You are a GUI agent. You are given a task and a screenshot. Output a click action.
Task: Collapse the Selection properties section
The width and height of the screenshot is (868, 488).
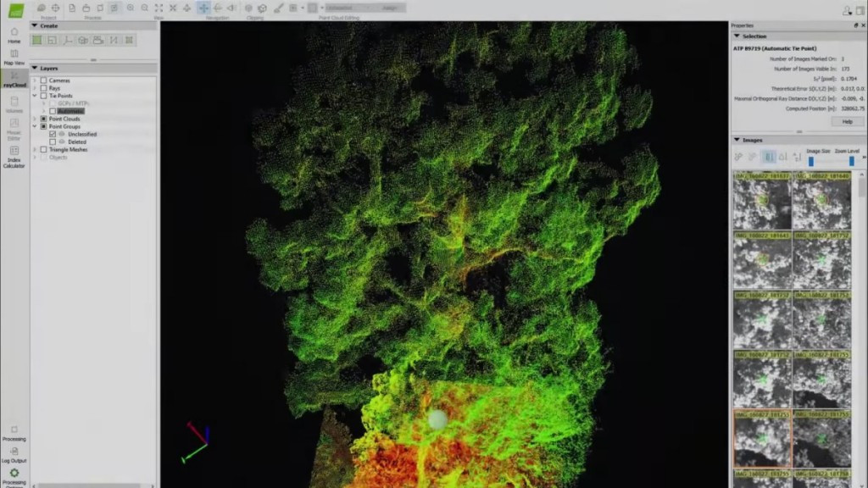tap(736, 36)
